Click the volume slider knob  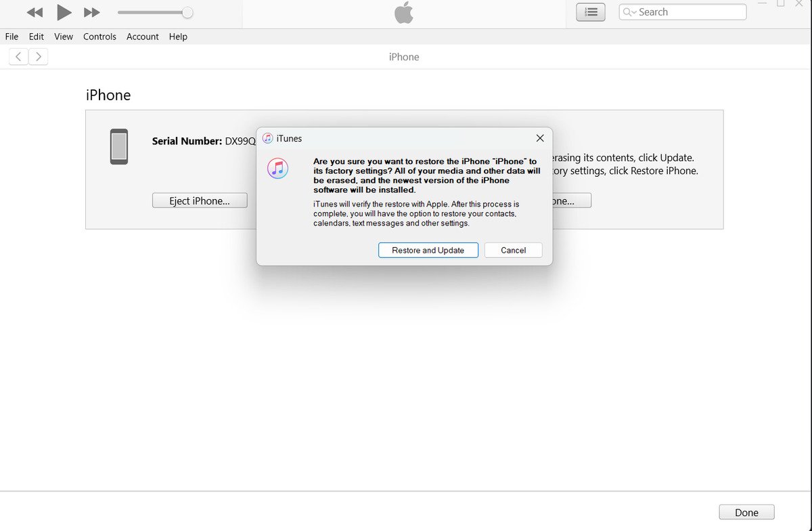tap(187, 12)
